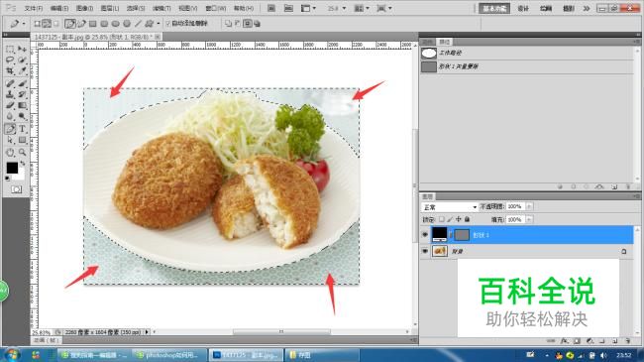Viewport: 644px width, 362px height.
Task: Select the Clone Stamp tool
Action: [x=10, y=94]
